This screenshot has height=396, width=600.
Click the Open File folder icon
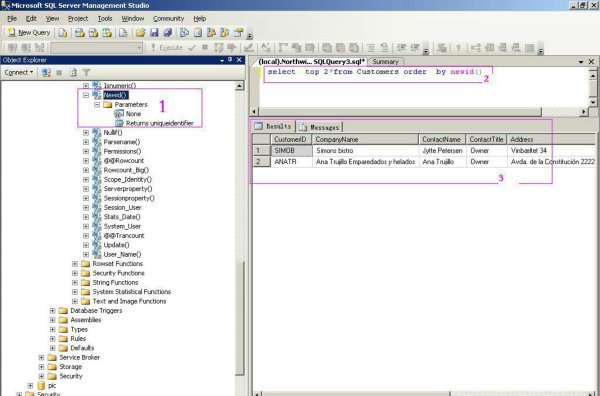pos(140,33)
